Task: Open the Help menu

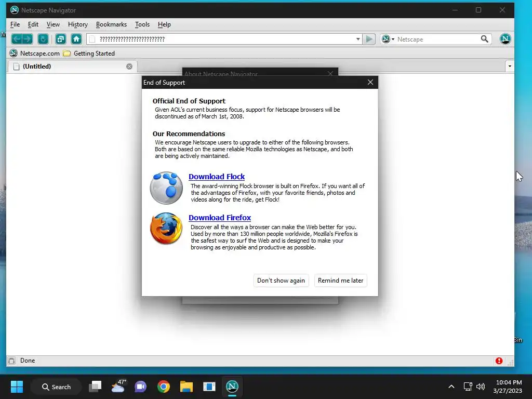Action: pos(164,24)
